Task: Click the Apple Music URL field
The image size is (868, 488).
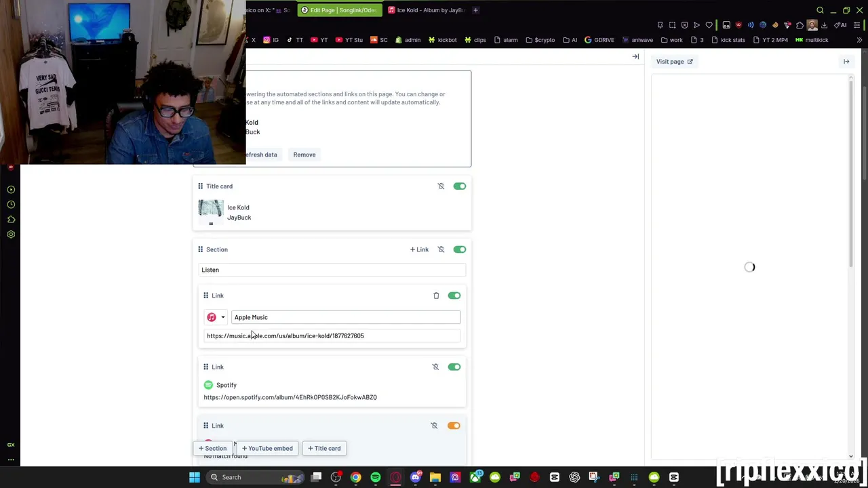Action: pyautogui.click(x=332, y=335)
